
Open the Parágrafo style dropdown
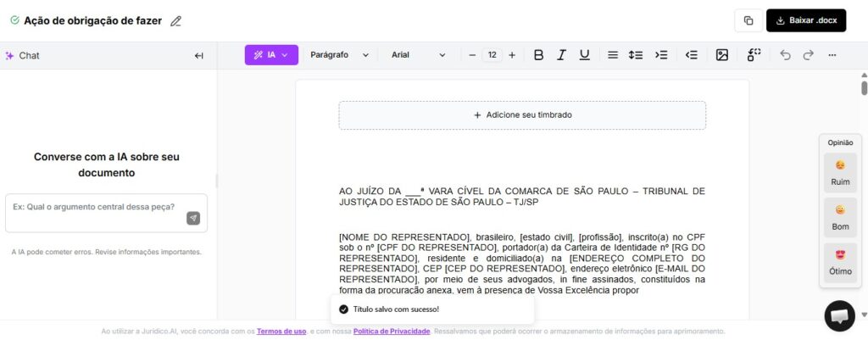click(339, 55)
